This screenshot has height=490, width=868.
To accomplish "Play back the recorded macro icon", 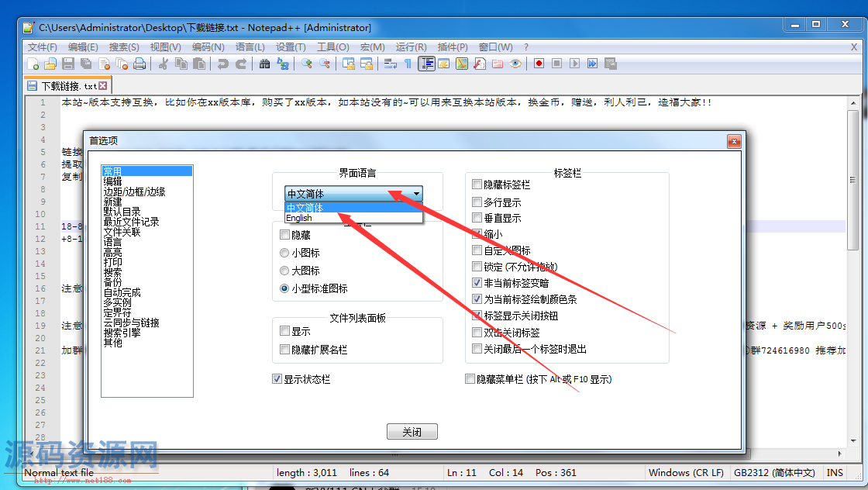I will [x=574, y=64].
